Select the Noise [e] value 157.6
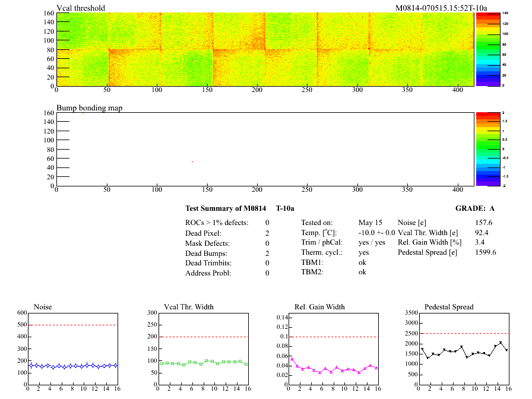 [x=483, y=222]
